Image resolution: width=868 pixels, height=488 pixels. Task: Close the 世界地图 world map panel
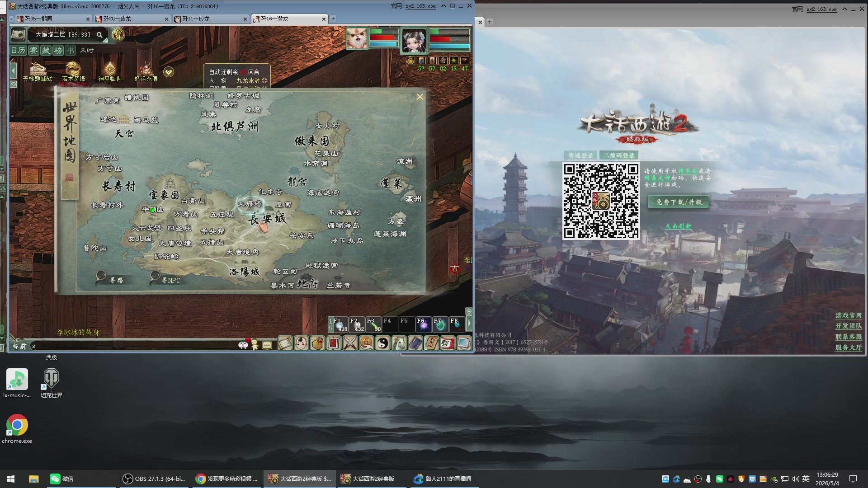[420, 97]
